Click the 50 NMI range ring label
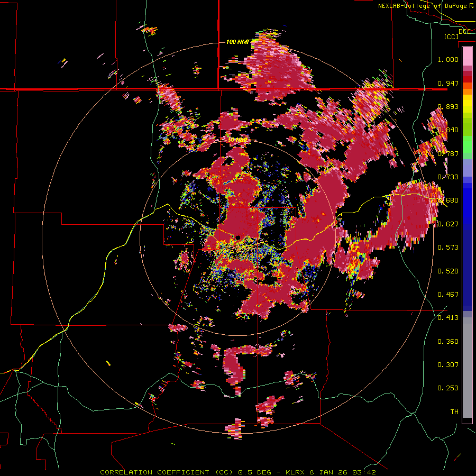Image resolution: width=476 pixels, height=476 pixels. click(x=237, y=140)
